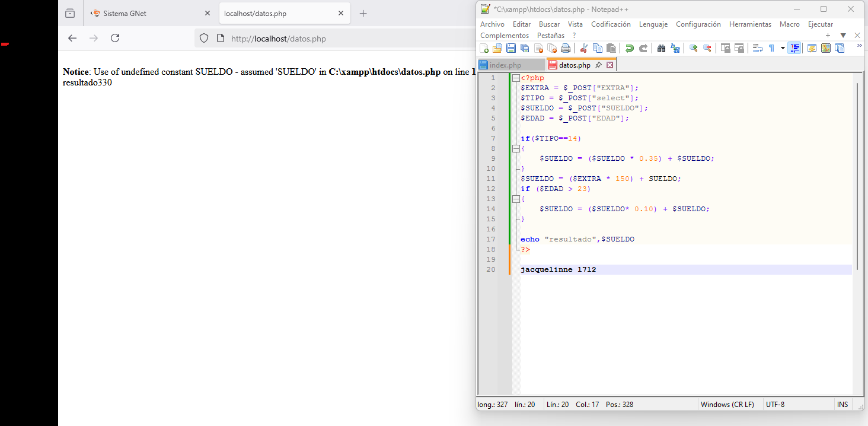Open the Pestañas menu
This screenshot has height=426, width=868.
pos(551,36)
